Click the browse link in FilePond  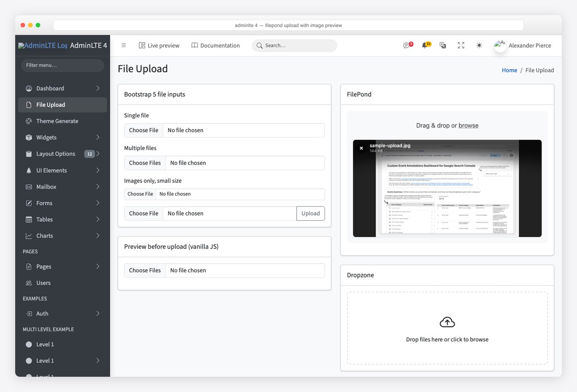[x=468, y=126]
